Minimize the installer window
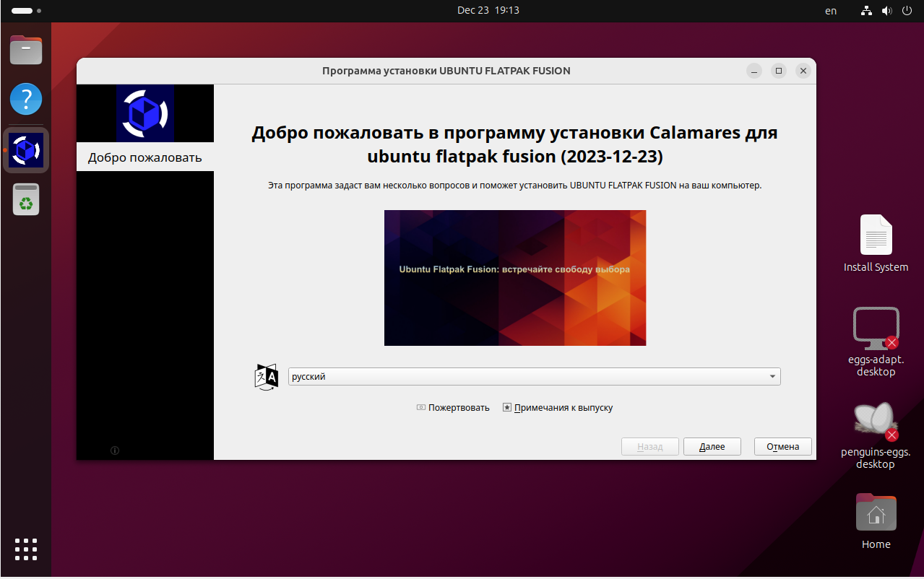This screenshot has width=924, height=579. (x=754, y=71)
